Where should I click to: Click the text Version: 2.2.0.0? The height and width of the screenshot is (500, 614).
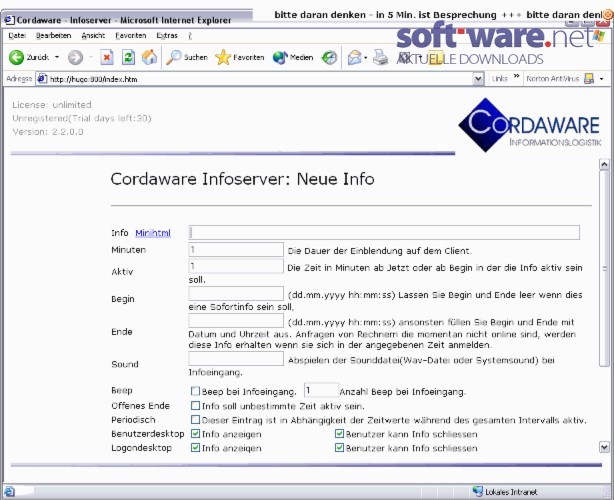pos(48,132)
